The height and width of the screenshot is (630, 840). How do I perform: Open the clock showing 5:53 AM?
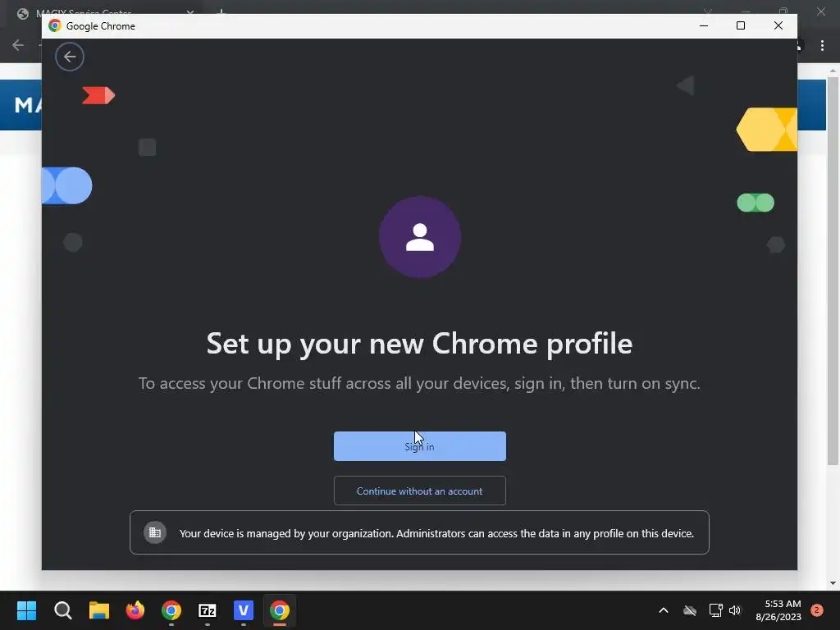coord(778,610)
